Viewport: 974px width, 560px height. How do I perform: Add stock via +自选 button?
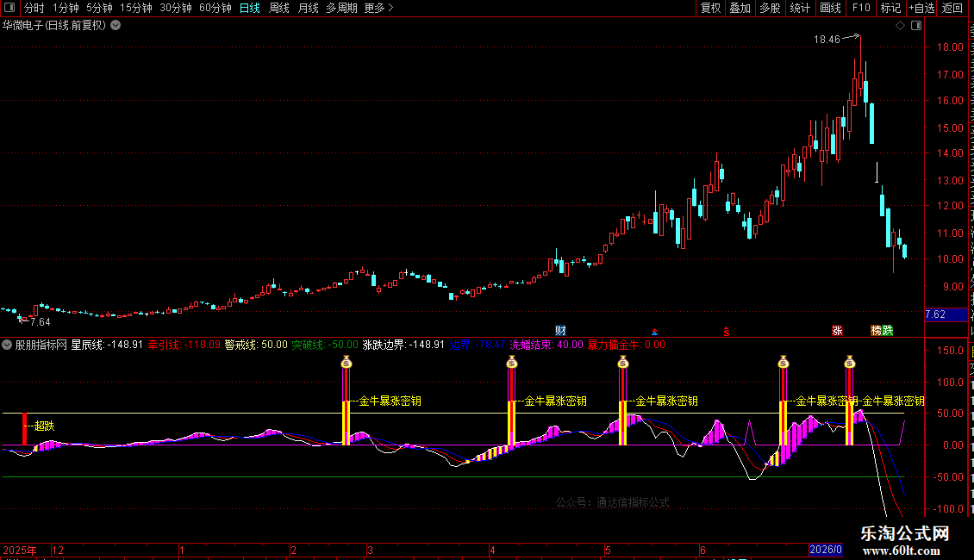[x=921, y=8]
